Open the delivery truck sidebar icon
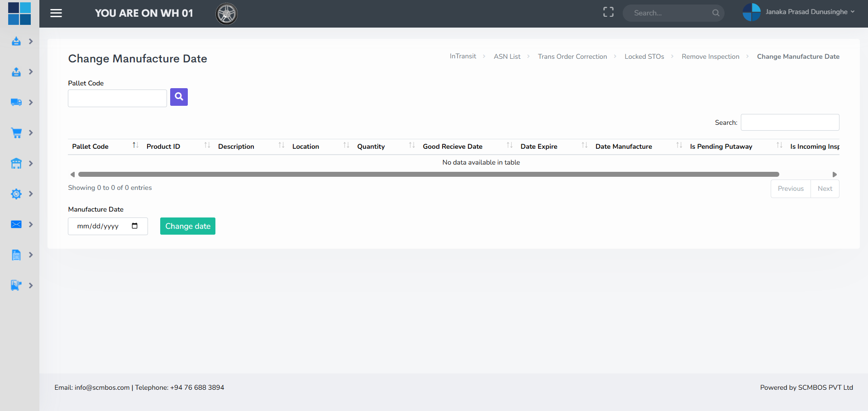 16,102
